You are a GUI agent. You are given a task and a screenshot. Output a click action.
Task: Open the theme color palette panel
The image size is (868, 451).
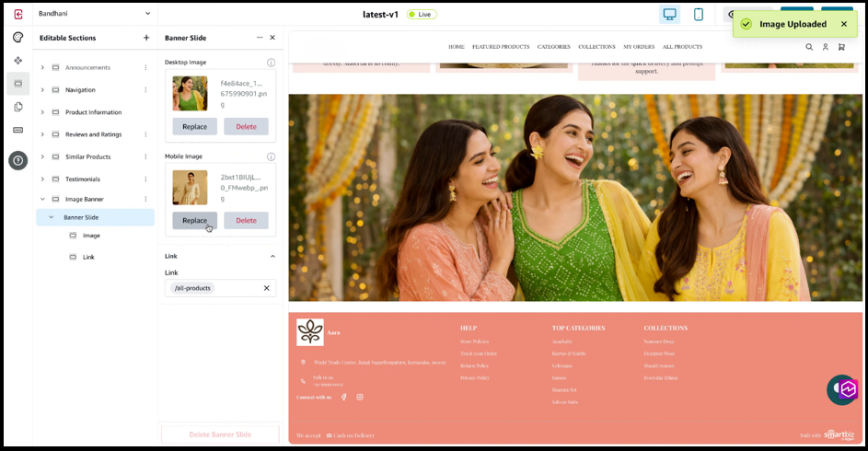point(17,38)
